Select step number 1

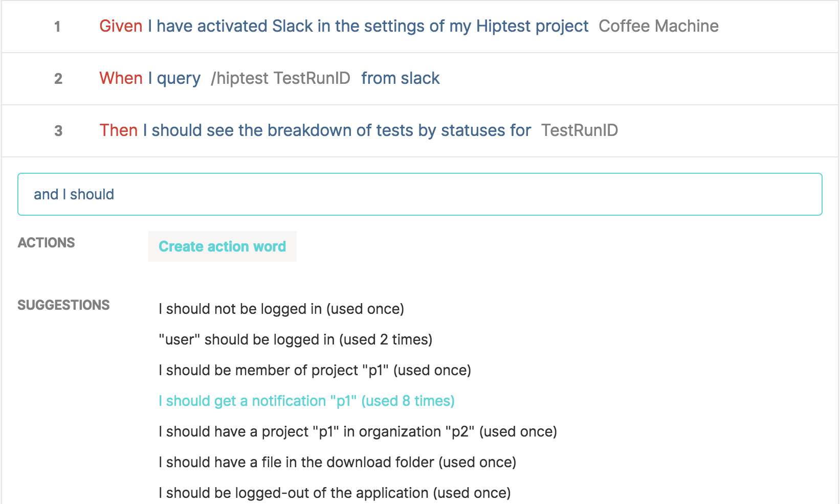click(57, 27)
